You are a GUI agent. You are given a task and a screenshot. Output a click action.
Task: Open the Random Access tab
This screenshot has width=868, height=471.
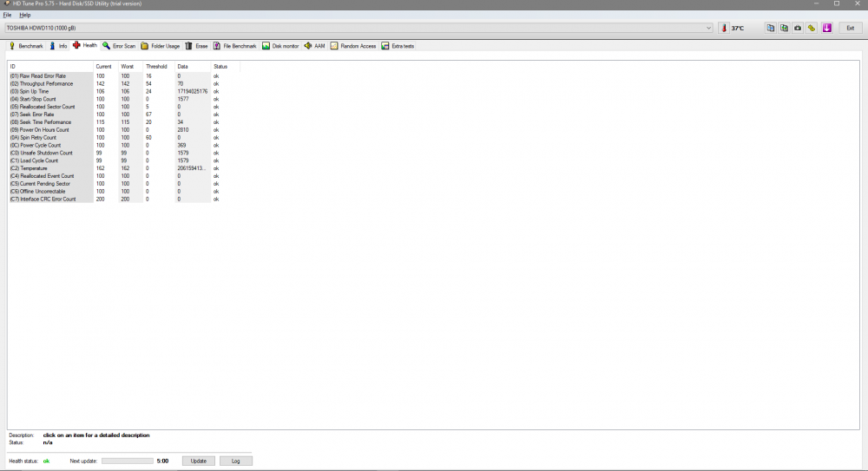point(353,46)
